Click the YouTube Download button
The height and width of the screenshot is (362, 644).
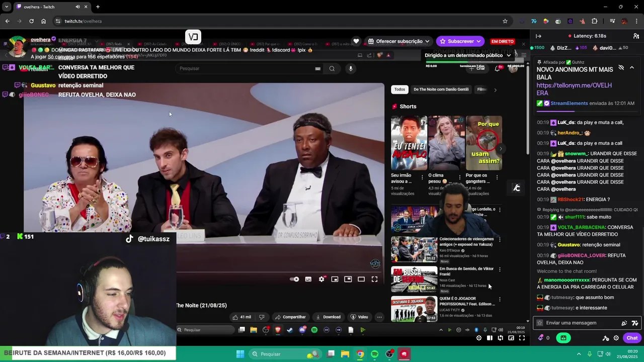click(328, 317)
